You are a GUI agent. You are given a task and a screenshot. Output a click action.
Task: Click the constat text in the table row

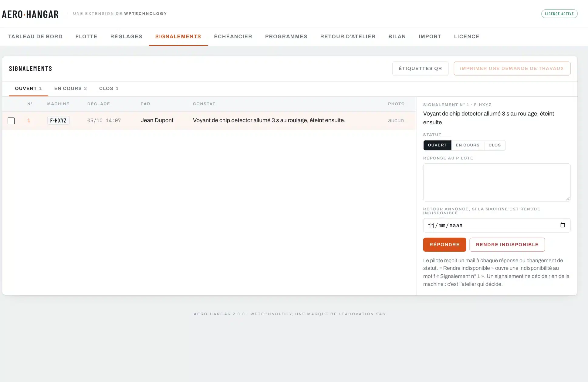pos(269,120)
